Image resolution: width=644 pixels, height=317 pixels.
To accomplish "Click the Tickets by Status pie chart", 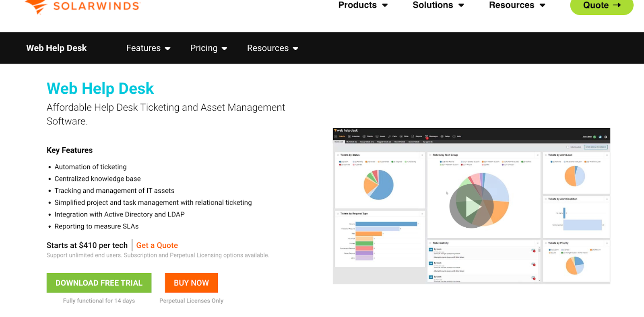I will point(378,185).
